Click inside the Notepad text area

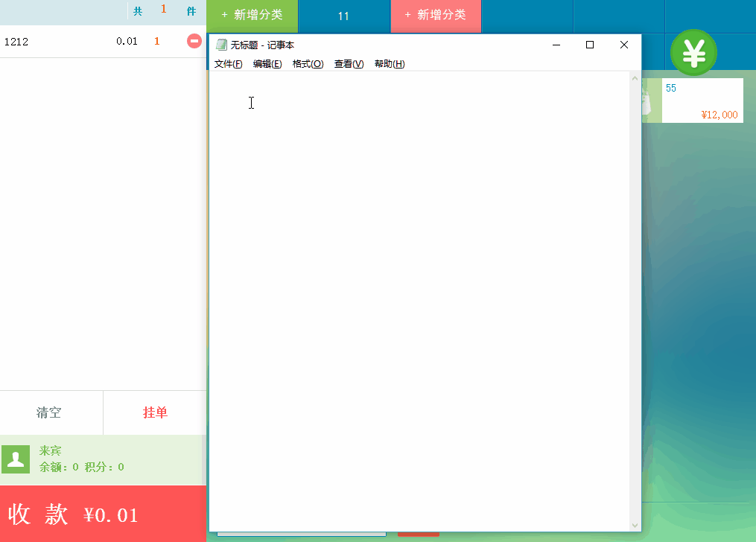point(419,301)
